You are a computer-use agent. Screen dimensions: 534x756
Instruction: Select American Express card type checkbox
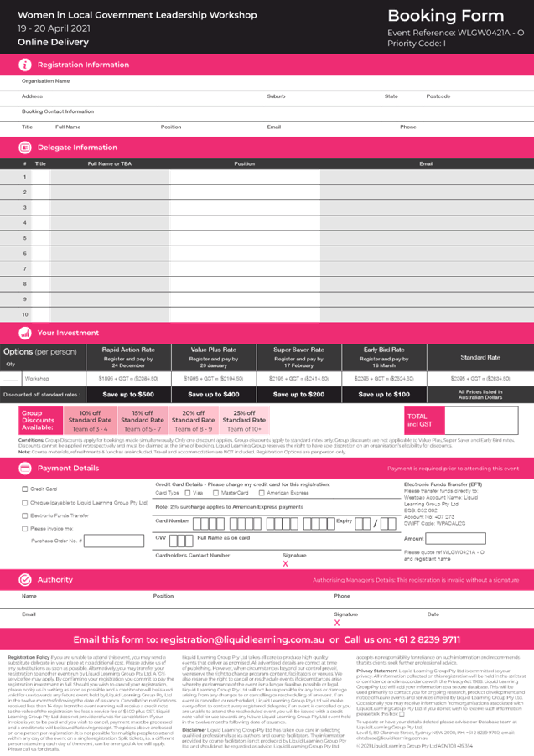(262, 493)
